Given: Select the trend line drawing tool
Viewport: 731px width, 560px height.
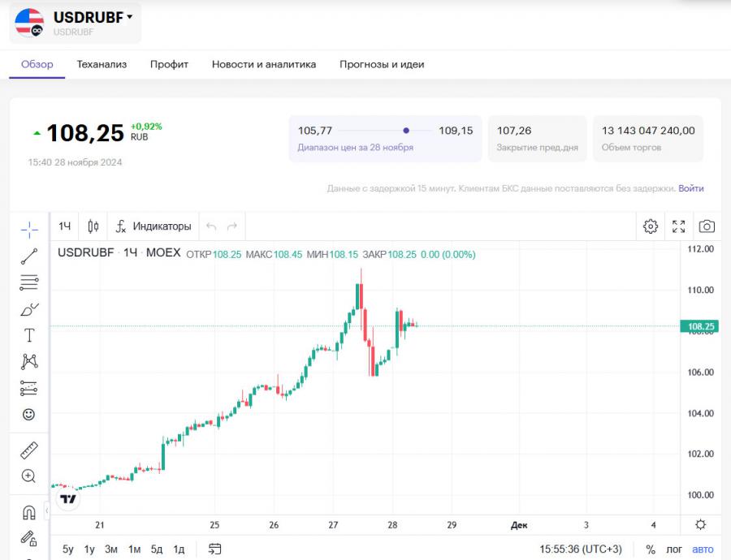Looking at the screenshot, I should coord(28,256).
